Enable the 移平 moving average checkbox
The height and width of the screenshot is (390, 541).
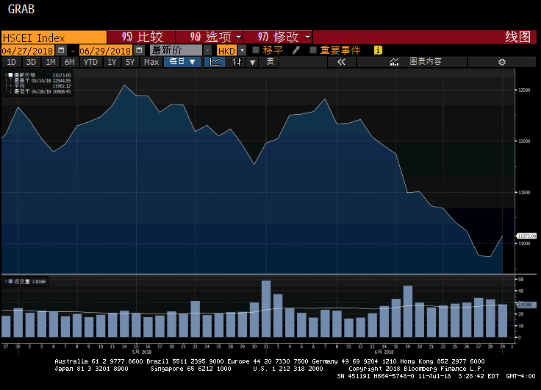(x=256, y=50)
